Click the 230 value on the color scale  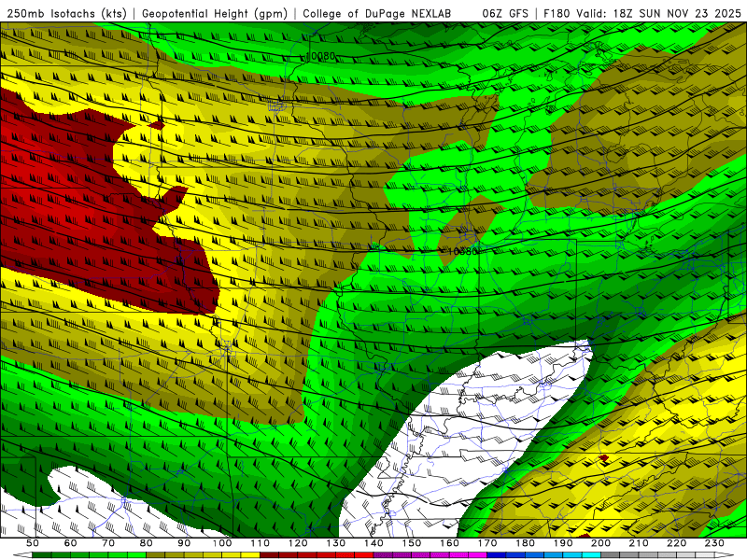coord(714,543)
